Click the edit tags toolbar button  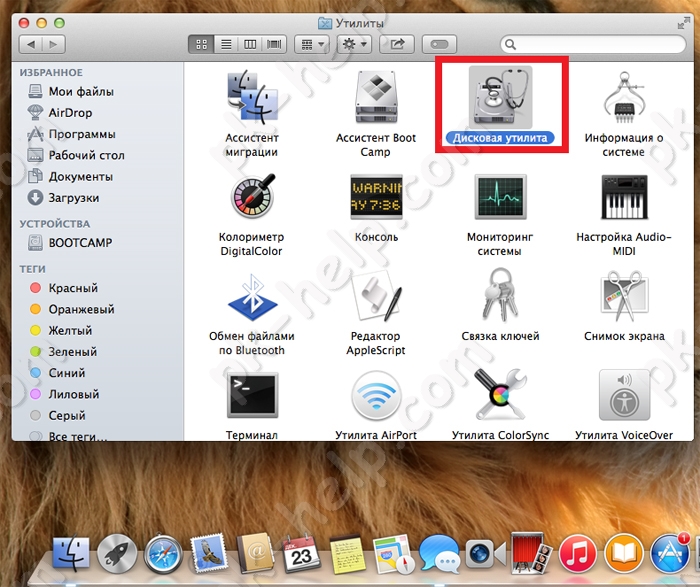tap(439, 44)
